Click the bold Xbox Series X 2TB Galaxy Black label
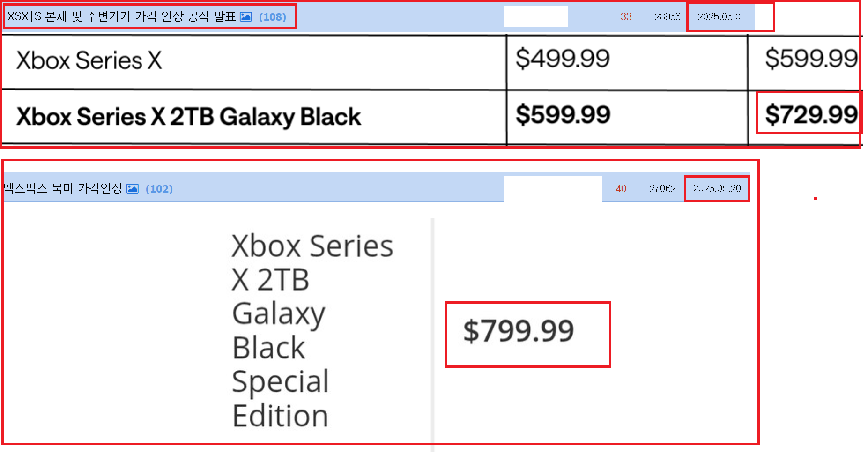Viewport: 868px width, 455px height. point(189,117)
